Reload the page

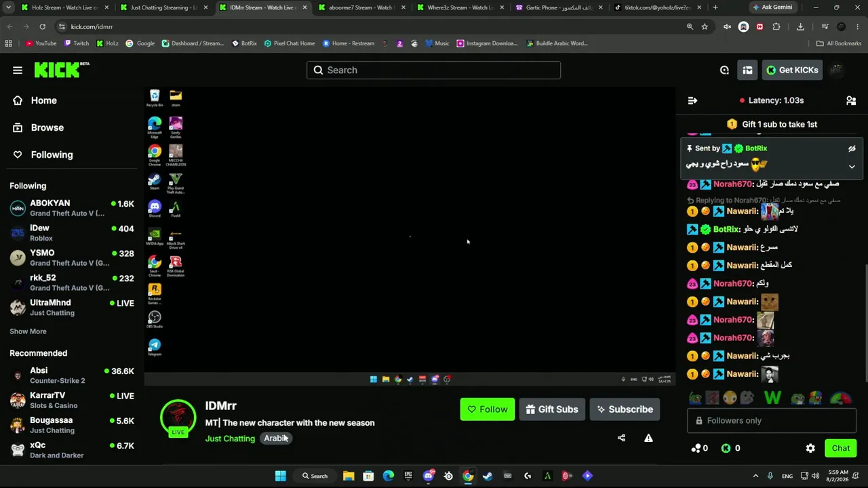(42, 26)
